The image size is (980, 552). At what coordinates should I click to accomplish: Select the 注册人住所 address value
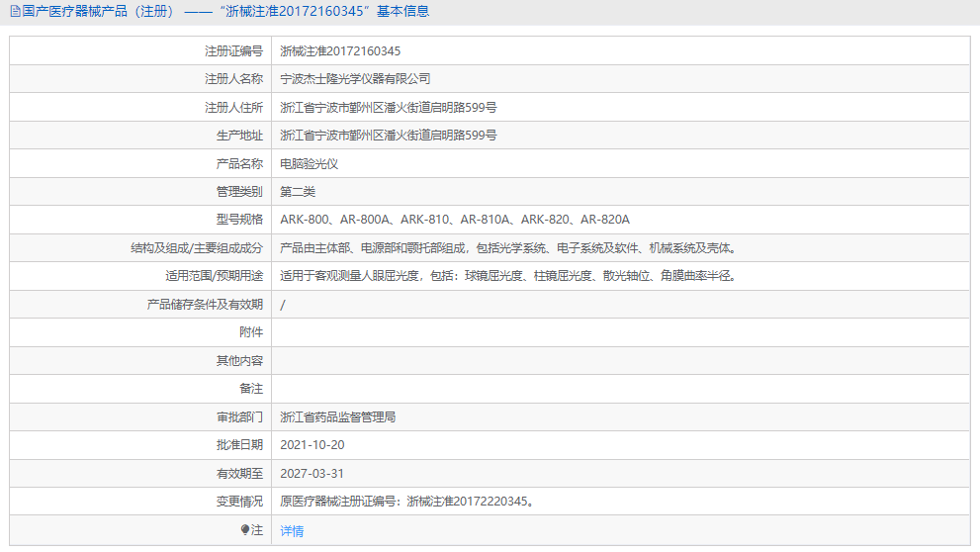pos(388,108)
